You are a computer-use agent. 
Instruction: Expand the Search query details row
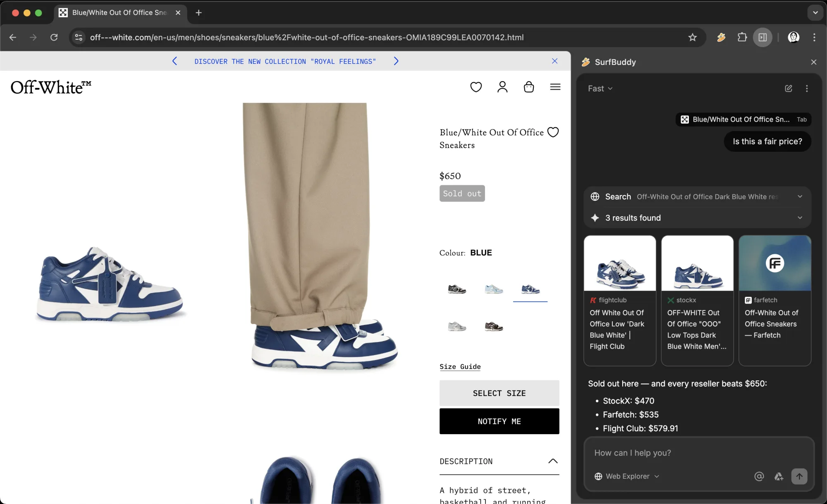[x=697, y=197]
